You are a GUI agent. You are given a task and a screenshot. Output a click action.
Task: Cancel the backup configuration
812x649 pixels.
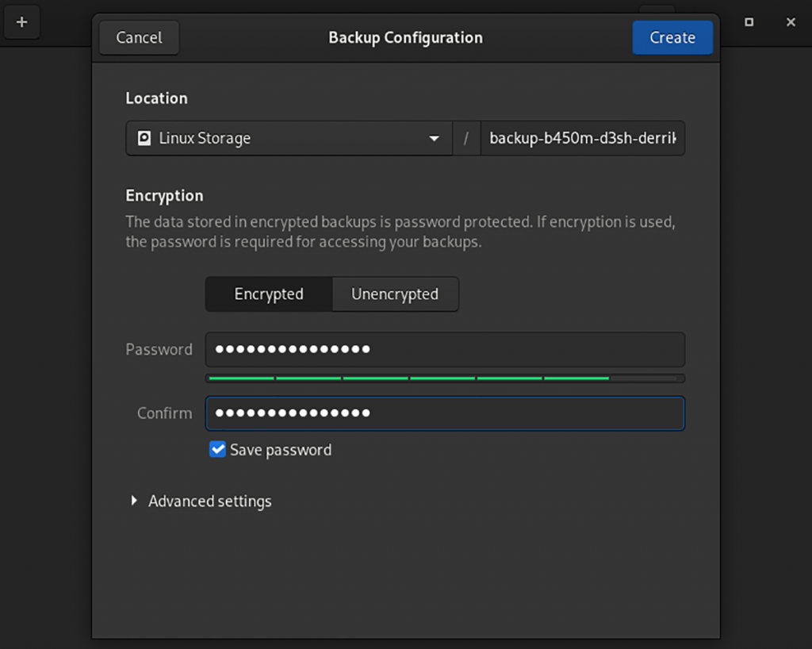point(138,36)
